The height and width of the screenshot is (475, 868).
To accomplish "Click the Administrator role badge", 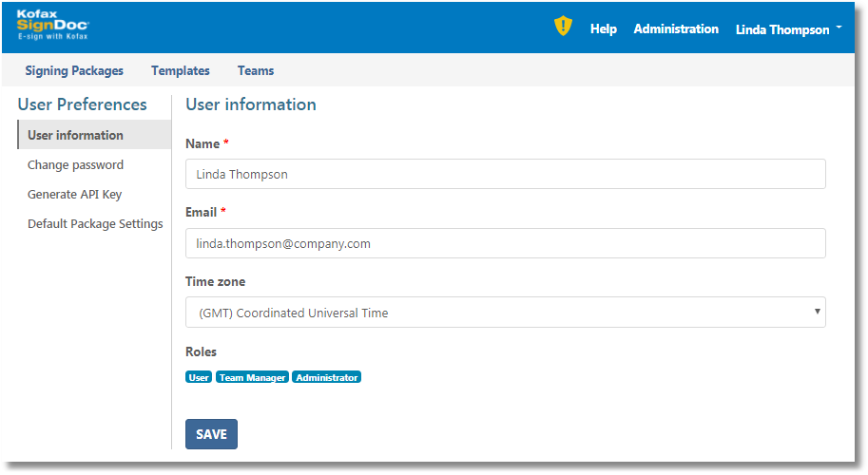I will tap(326, 377).
